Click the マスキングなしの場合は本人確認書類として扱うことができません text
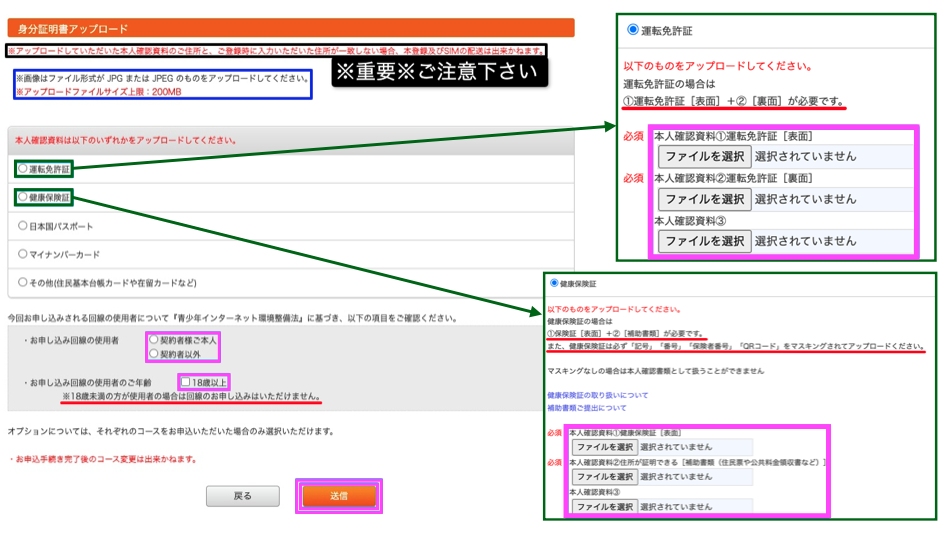Image resolution: width=946 pixels, height=533 pixels. [655, 371]
